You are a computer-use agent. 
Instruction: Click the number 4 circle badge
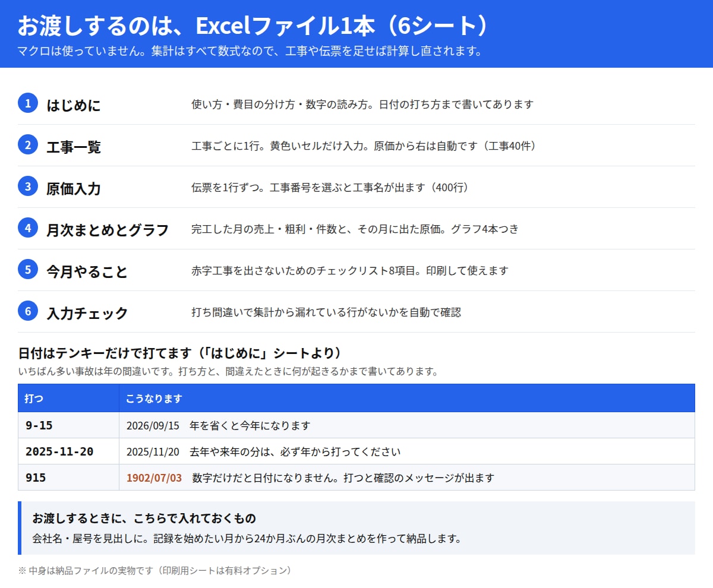tap(28, 227)
